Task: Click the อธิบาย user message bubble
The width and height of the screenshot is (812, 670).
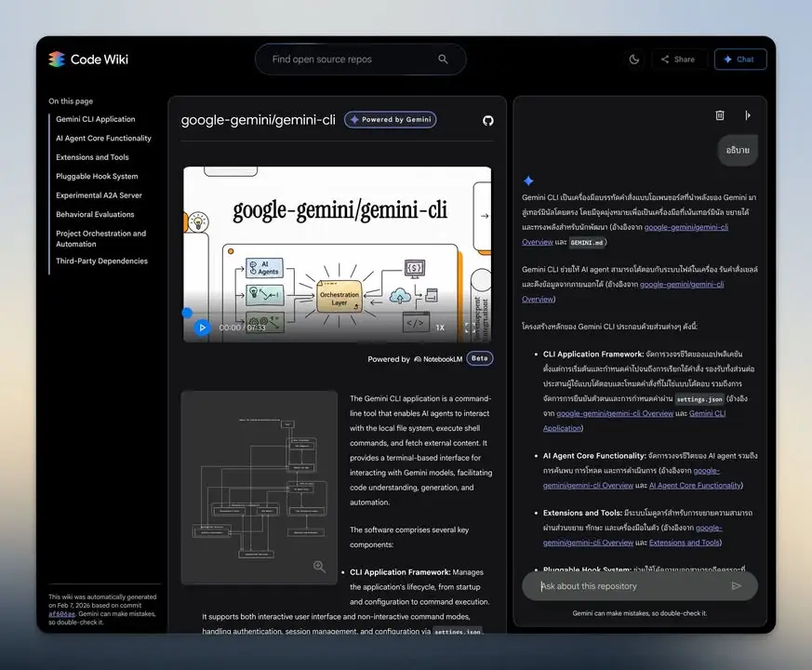Action: (738, 150)
